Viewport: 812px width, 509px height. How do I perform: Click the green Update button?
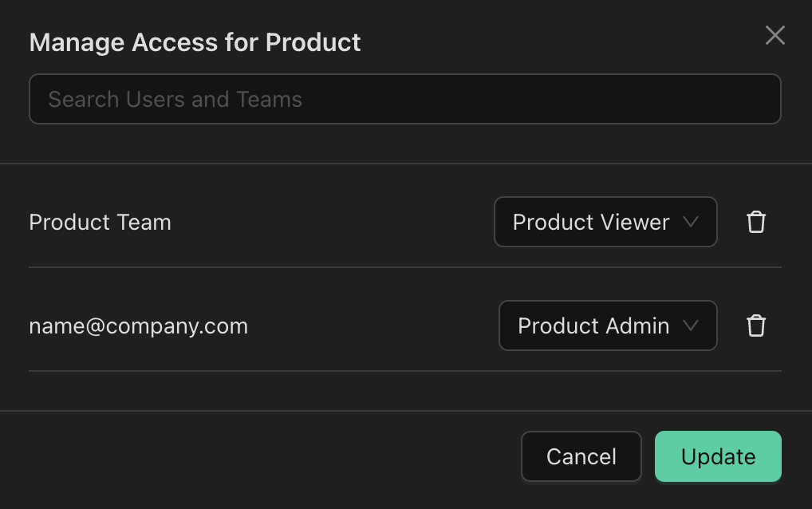717,456
